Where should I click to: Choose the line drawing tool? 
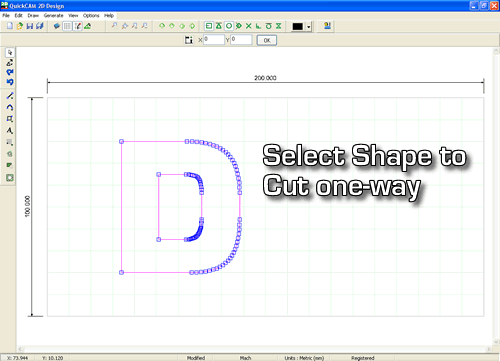pos(10,96)
